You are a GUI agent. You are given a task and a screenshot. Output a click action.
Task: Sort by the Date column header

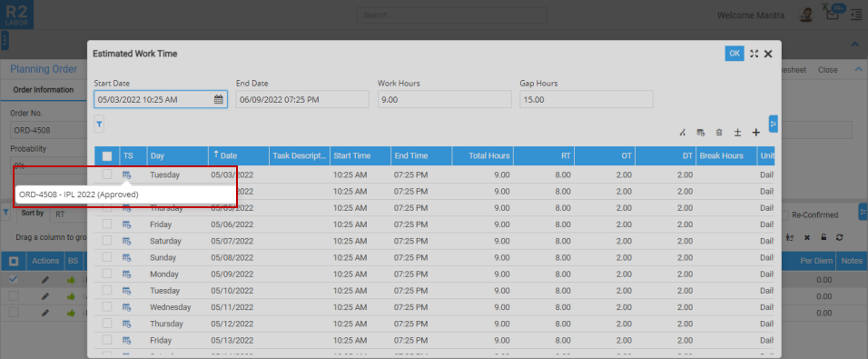[239, 155]
